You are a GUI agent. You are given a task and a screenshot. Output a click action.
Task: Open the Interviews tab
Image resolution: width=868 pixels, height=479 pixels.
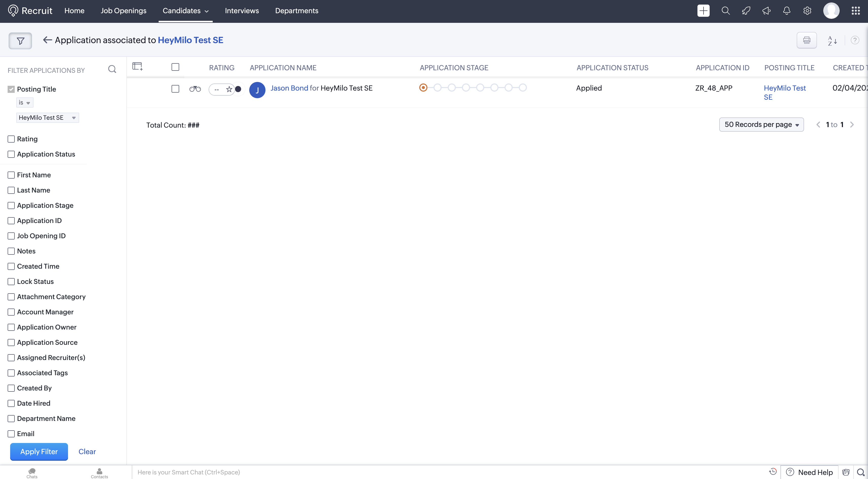click(x=242, y=11)
